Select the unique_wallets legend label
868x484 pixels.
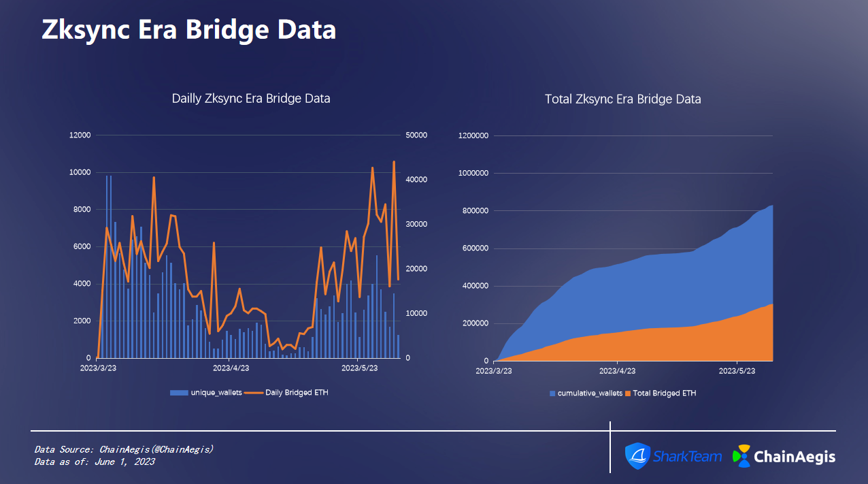tap(216, 393)
